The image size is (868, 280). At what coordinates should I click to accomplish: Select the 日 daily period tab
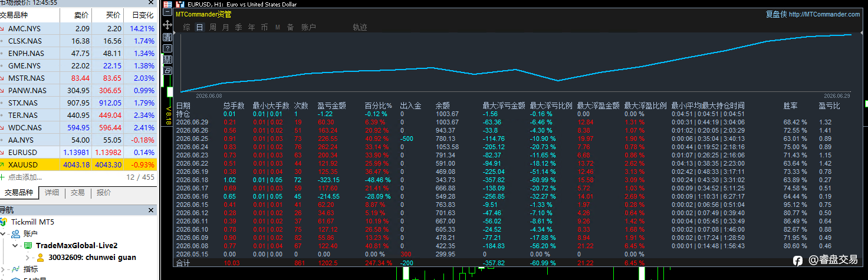[x=199, y=27]
